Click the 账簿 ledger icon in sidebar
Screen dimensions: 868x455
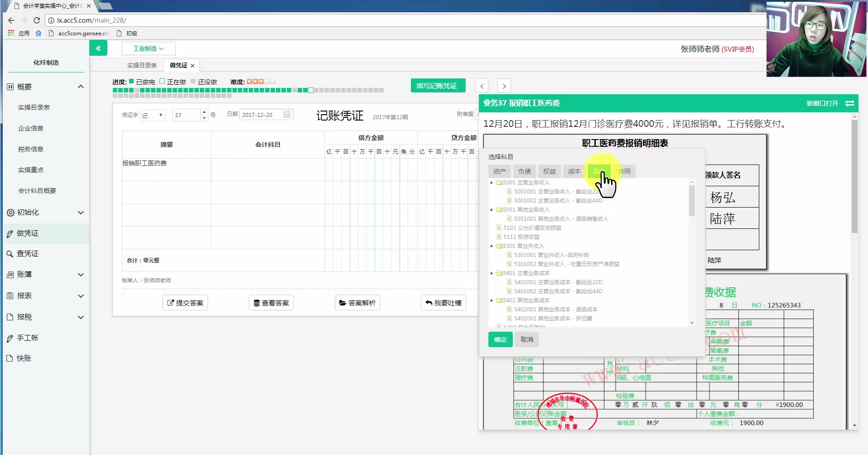(10, 275)
